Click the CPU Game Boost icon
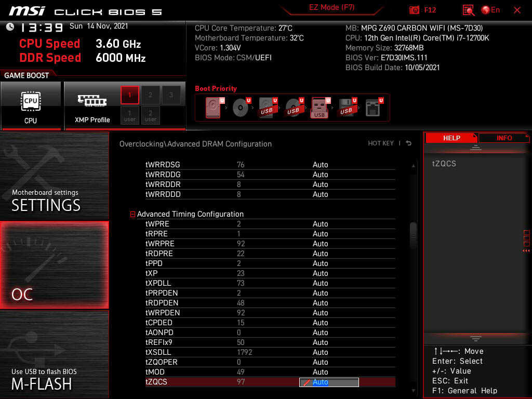 coord(31,105)
